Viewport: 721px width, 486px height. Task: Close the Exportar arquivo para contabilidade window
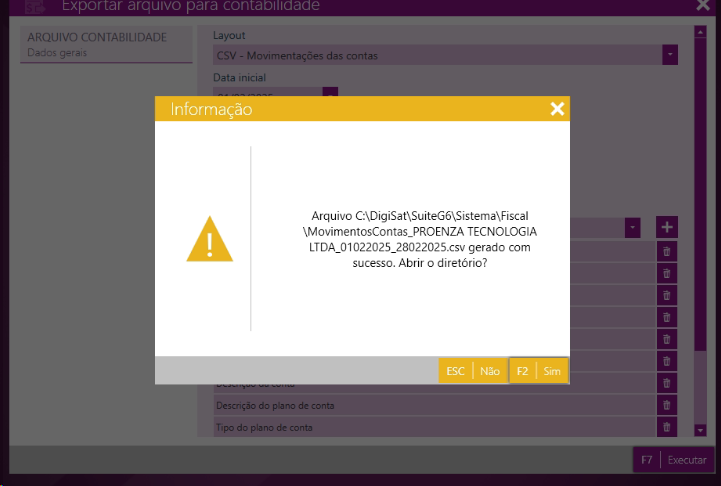[703, 6]
